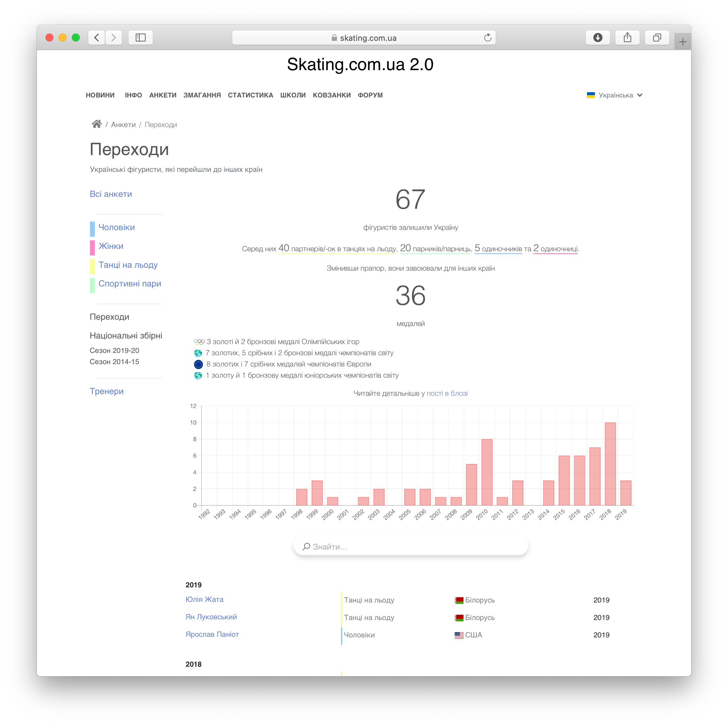
Task: Open new tab plus button
Action: (683, 42)
